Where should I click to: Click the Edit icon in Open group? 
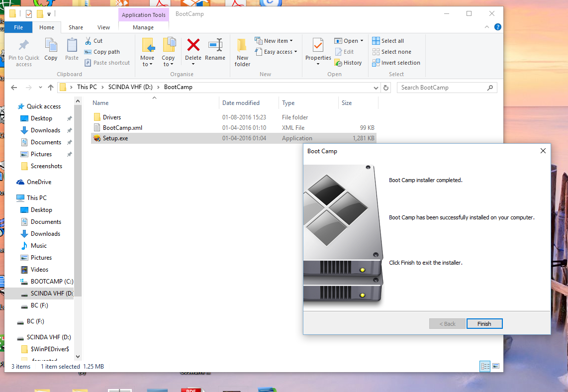338,52
